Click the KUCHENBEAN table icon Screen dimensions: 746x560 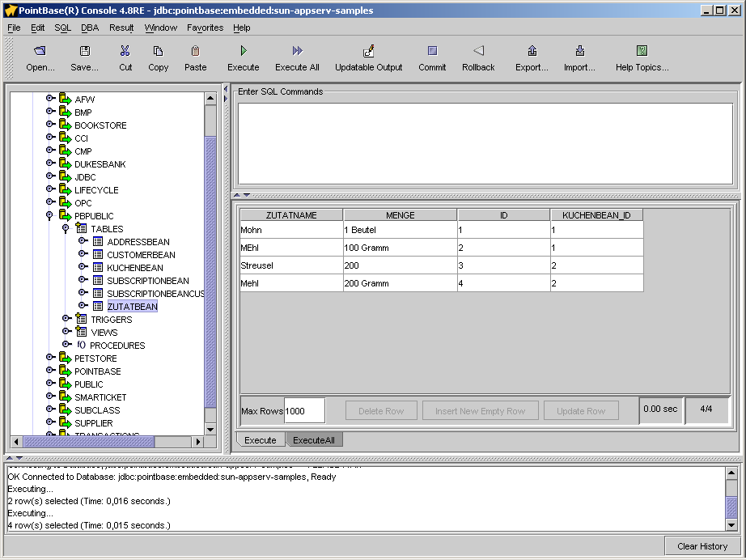pos(98,267)
